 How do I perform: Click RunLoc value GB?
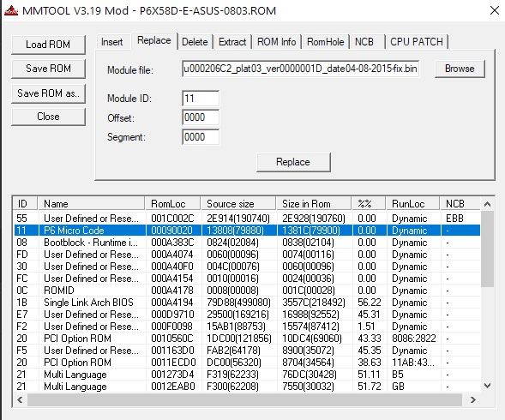(398, 387)
